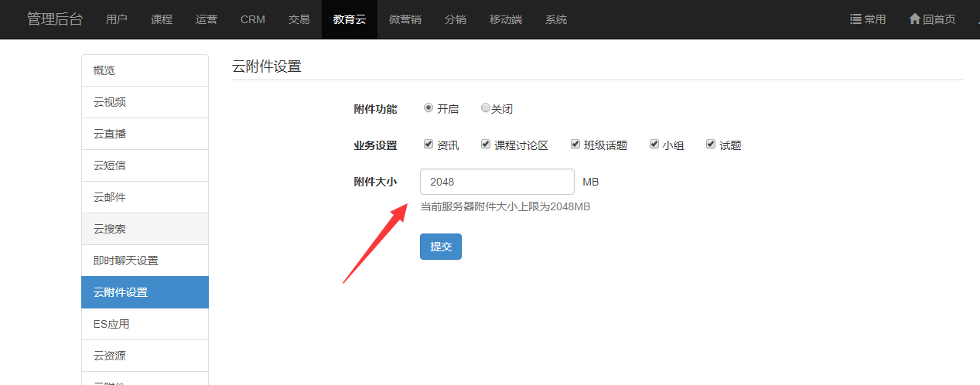This screenshot has width=980, height=385.
Task: Select the 开启 radio button
Action: pyautogui.click(x=429, y=108)
